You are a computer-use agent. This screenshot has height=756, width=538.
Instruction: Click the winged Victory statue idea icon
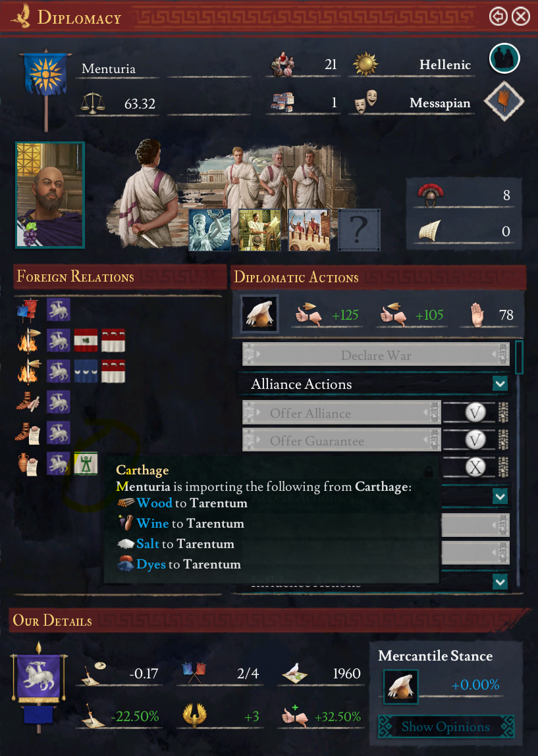tap(210, 230)
